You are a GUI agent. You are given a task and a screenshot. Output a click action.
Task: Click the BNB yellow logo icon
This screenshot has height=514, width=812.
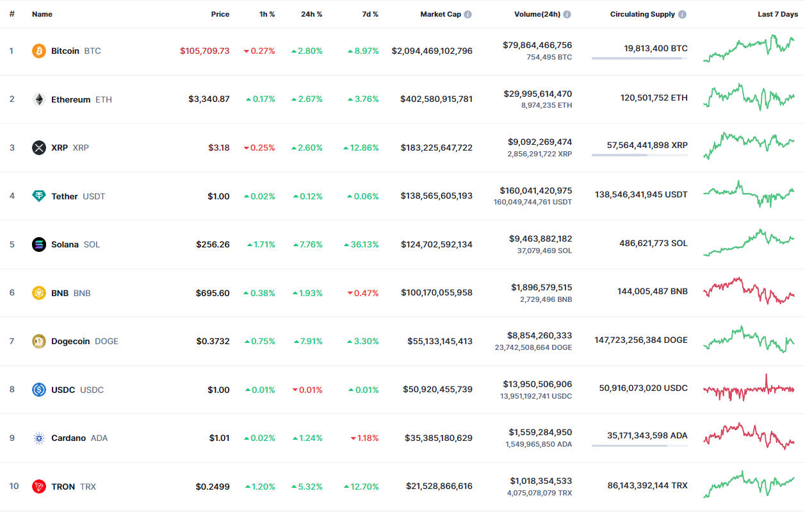(x=39, y=293)
